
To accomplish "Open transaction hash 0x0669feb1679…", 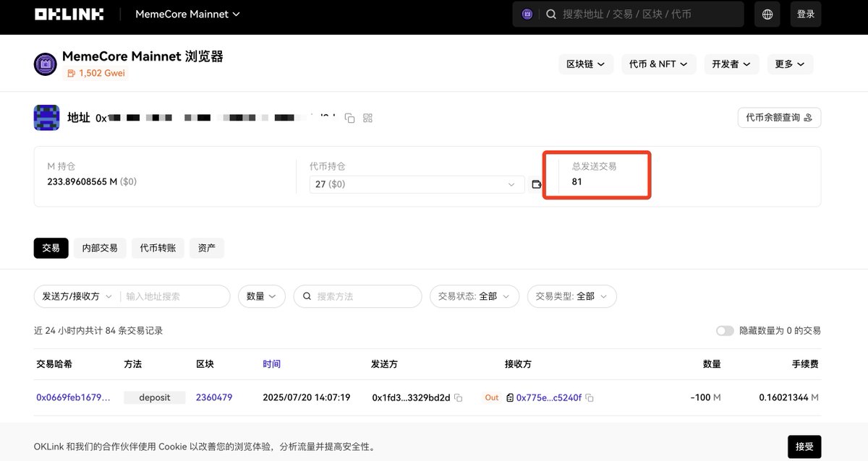I will tap(74, 397).
